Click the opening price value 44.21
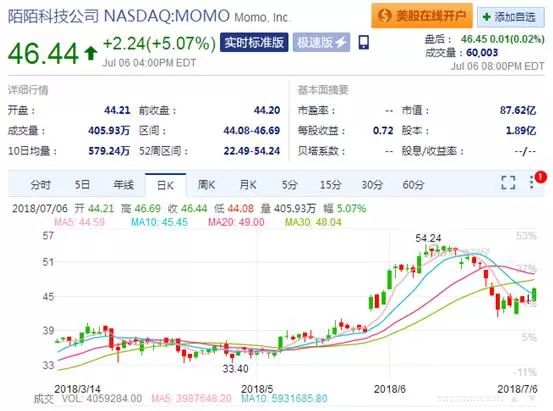This screenshot has width=553, height=411. (117, 110)
